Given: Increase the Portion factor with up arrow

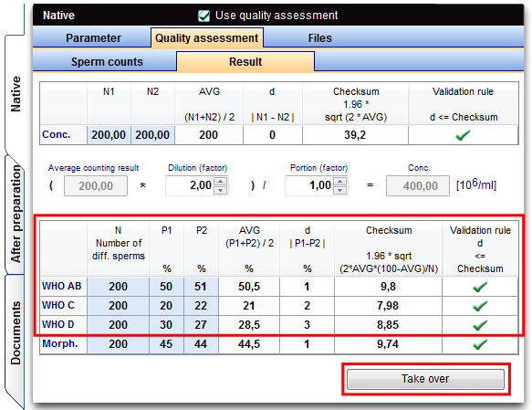Looking at the screenshot, I should click(x=340, y=181).
